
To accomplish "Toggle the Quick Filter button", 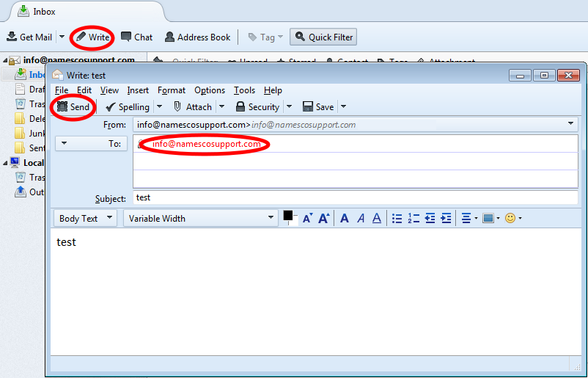I will (323, 37).
